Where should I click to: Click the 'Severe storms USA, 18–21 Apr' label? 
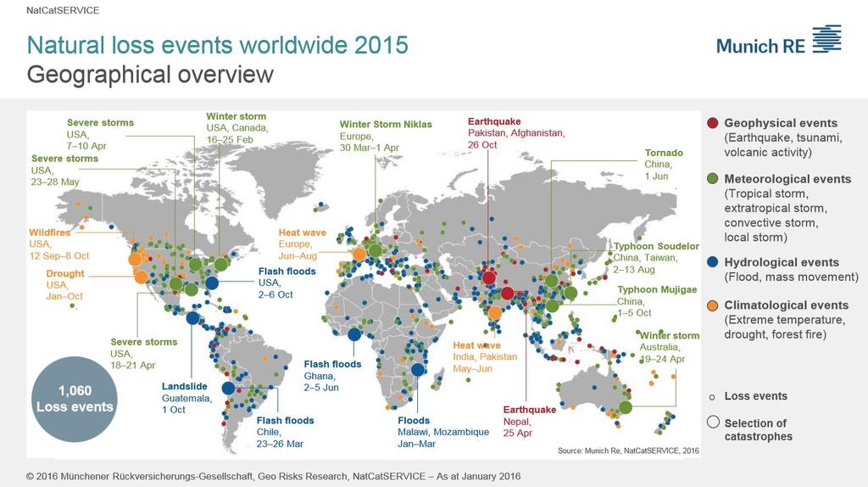144,354
